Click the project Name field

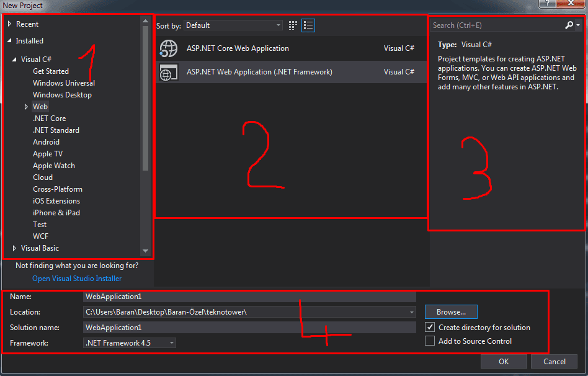coord(249,297)
